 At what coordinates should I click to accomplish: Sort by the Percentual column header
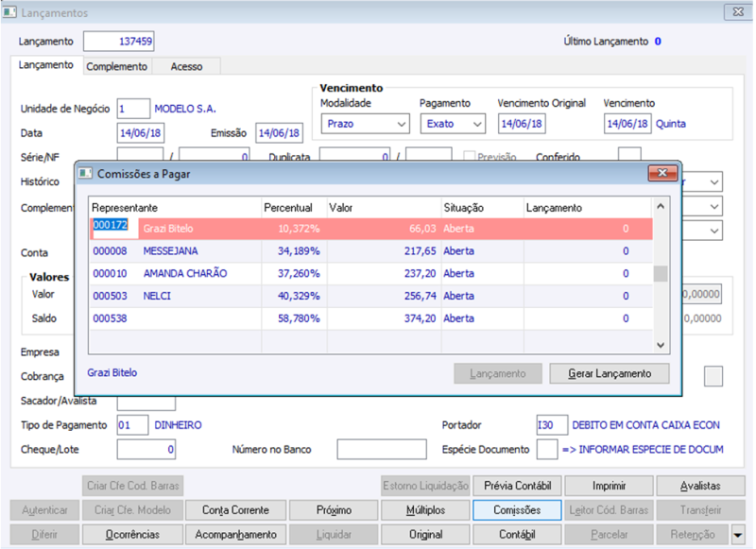pyautogui.click(x=293, y=207)
